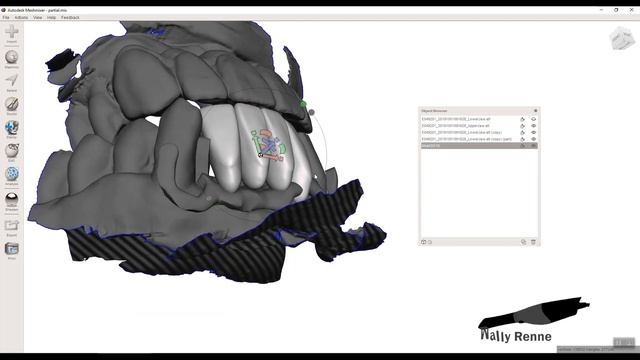Image resolution: width=640 pixels, height=360 pixels.
Task: Select the Lowerjaw.stl (copy) (part) row
Action: pyautogui.click(x=479, y=139)
